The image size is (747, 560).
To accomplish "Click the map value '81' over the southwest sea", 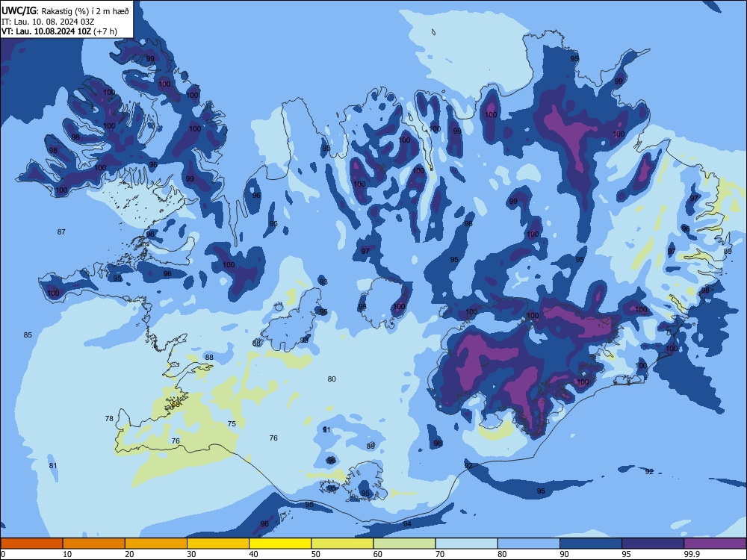I will coord(53,466).
